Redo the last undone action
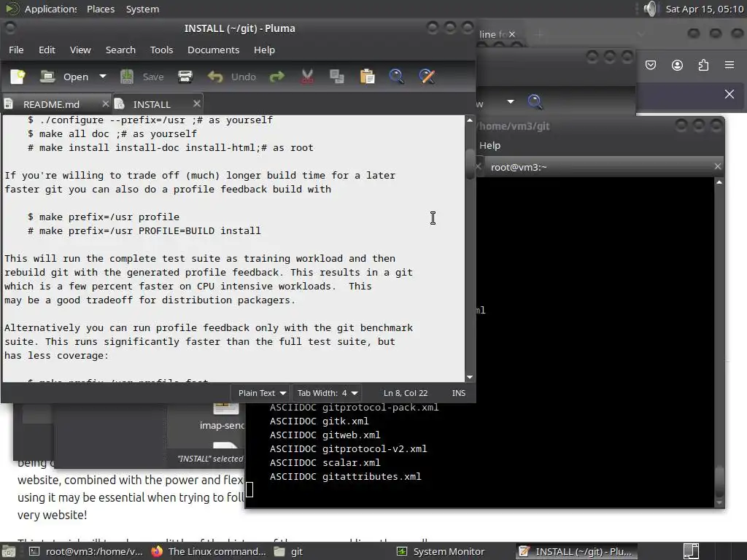747x560 pixels. [x=276, y=77]
